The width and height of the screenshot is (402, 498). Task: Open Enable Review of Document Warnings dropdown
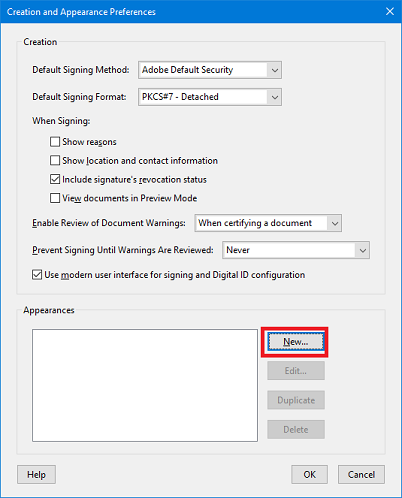coord(268,223)
